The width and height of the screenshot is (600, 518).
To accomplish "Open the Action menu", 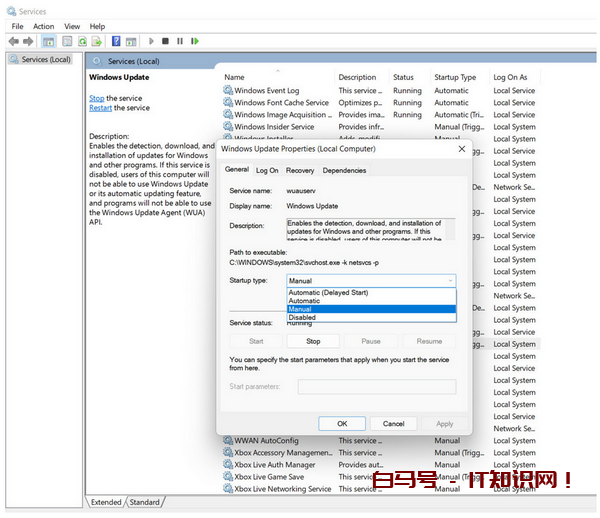I will tap(43, 26).
